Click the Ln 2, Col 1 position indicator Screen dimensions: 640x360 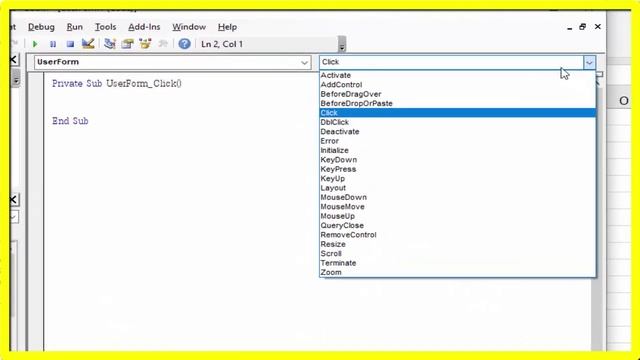[x=222, y=44]
